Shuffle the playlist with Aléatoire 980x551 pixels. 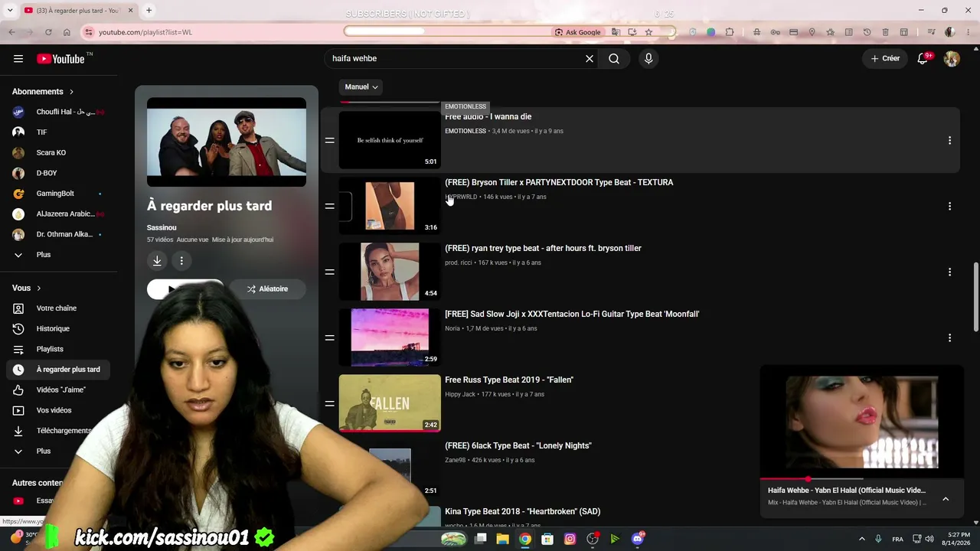(x=267, y=289)
